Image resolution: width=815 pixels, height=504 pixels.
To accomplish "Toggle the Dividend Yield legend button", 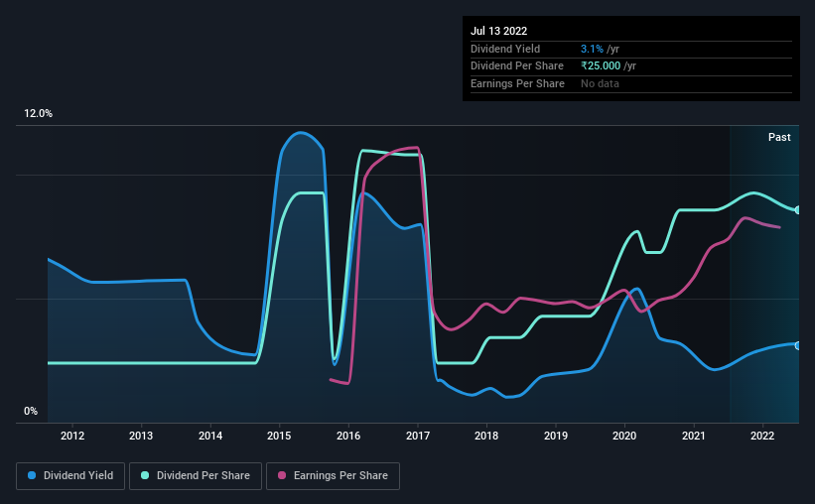I will tap(70, 476).
